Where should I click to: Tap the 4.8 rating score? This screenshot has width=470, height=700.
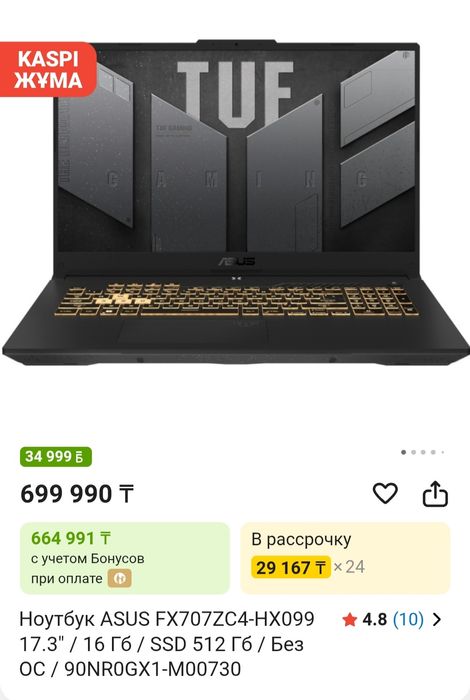coord(374,620)
